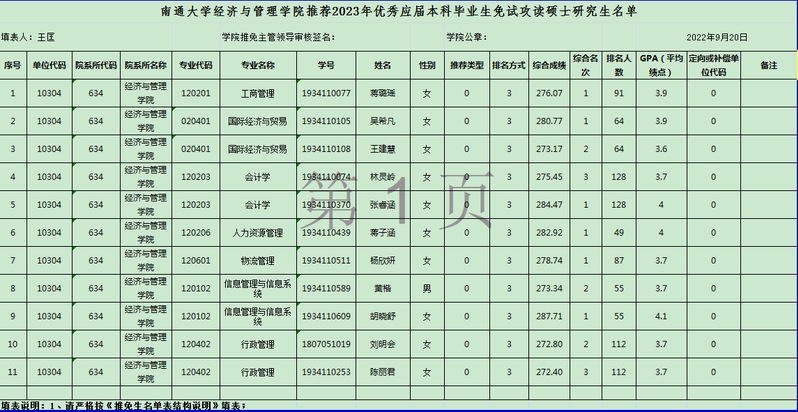This screenshot has width=798, height=412.
Task: Click the name cell 王建慧
Action: point(383,149)
